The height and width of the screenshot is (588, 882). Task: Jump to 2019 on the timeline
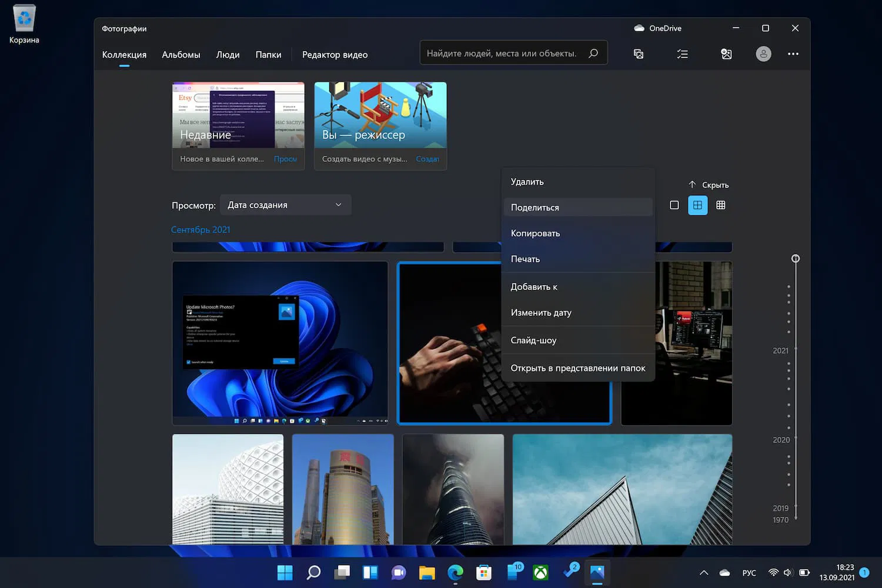click(781, 508)
